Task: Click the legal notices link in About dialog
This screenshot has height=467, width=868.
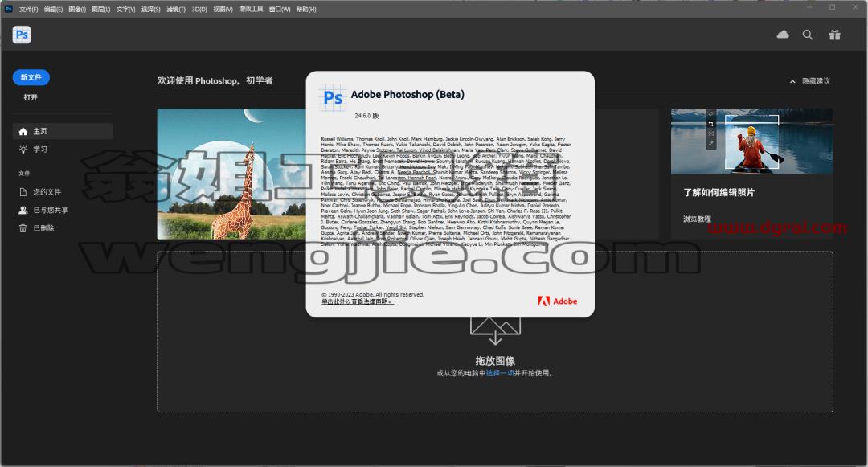Action: coord(357,301)
